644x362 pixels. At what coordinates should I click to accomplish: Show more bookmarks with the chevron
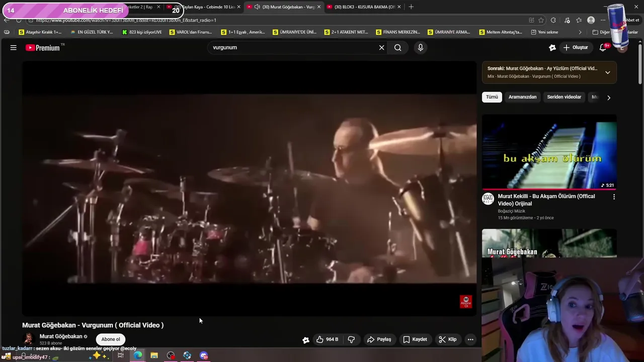[x=580, y=32]
